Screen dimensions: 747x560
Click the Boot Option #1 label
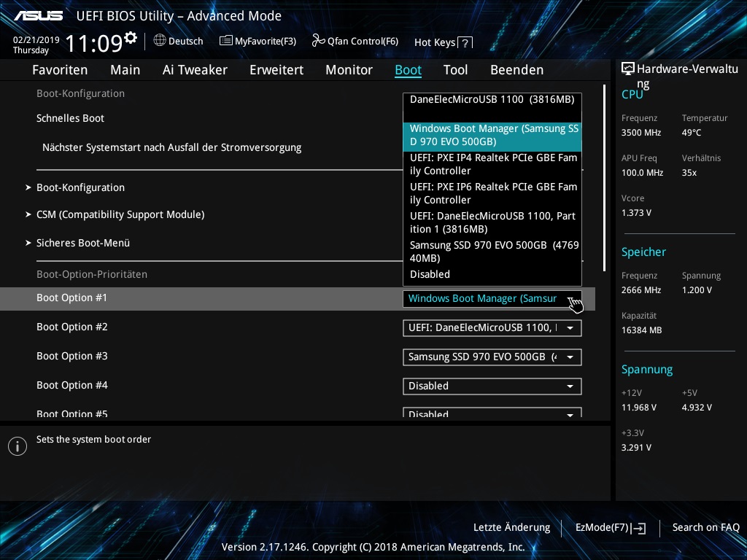tap(72, 298)
